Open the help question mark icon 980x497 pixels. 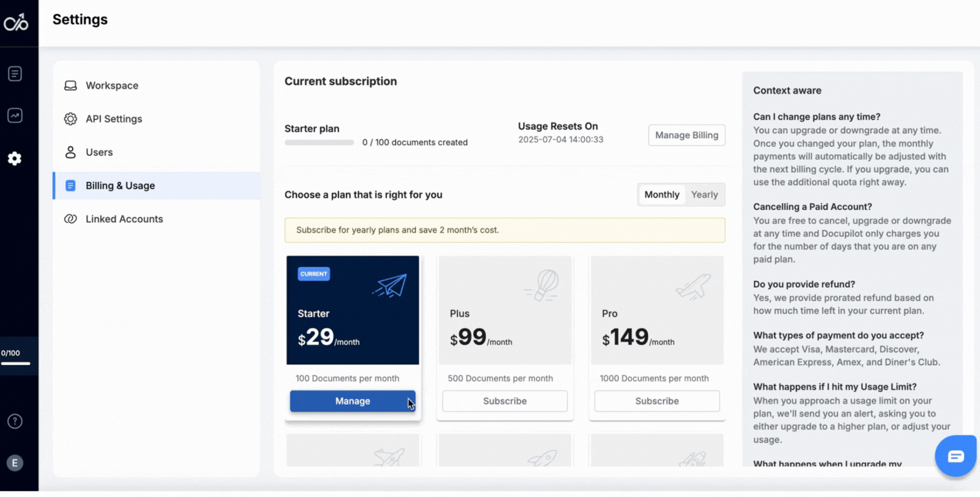[15, 421]
